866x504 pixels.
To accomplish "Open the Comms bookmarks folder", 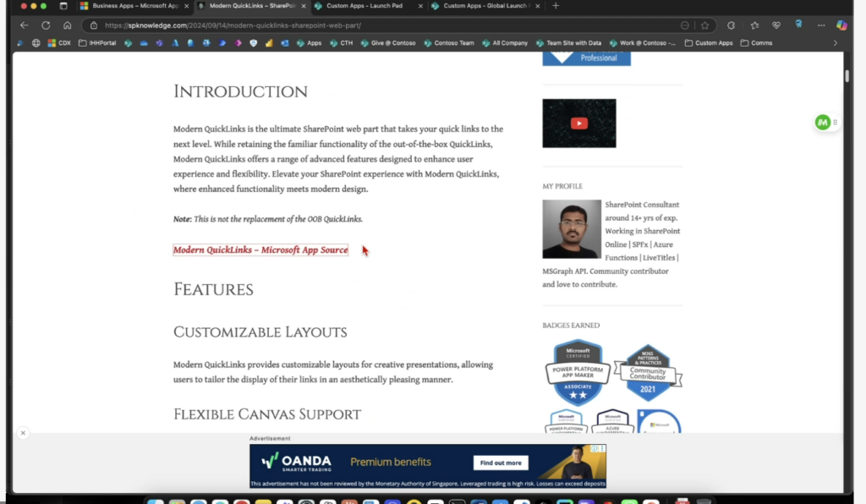I will [x=757, y=43].
